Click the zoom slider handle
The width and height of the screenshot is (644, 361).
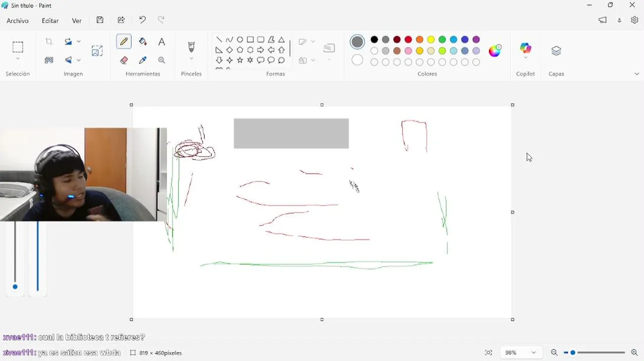coord(573,352)
